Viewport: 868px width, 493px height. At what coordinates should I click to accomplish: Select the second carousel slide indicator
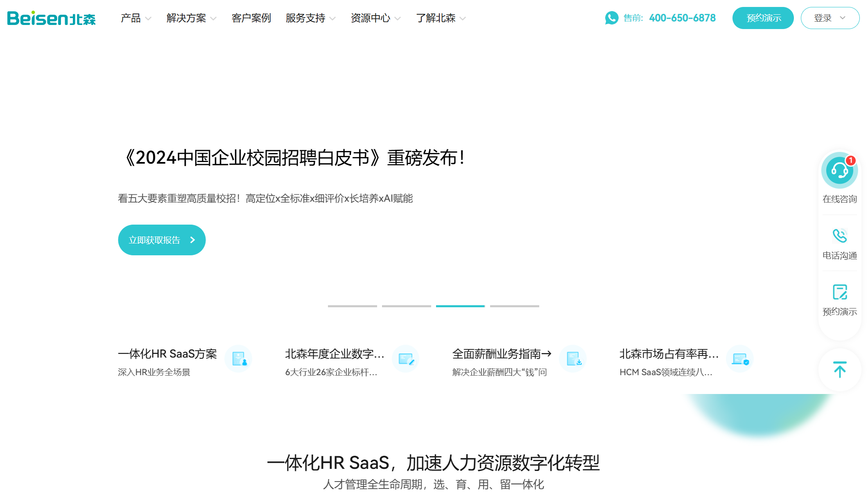click(407, 306)
